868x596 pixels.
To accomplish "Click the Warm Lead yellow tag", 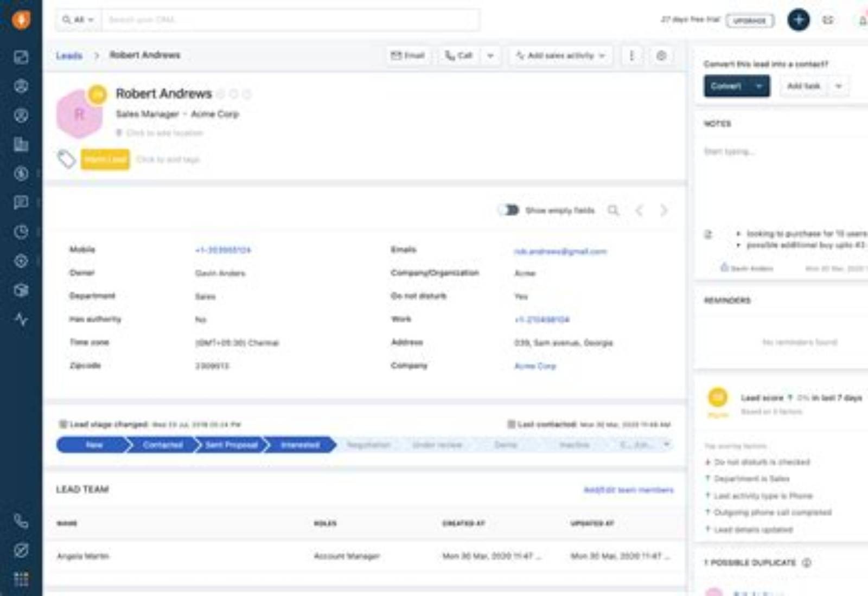I will coord(105,159).
